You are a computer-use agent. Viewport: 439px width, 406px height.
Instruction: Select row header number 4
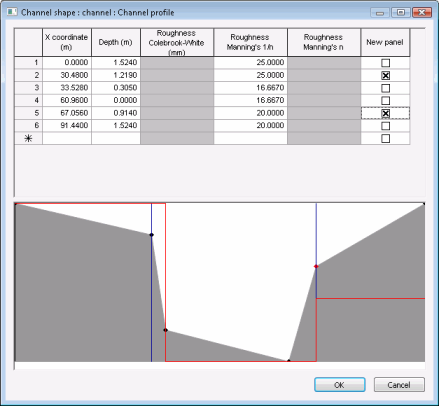(x=28, y=100)
